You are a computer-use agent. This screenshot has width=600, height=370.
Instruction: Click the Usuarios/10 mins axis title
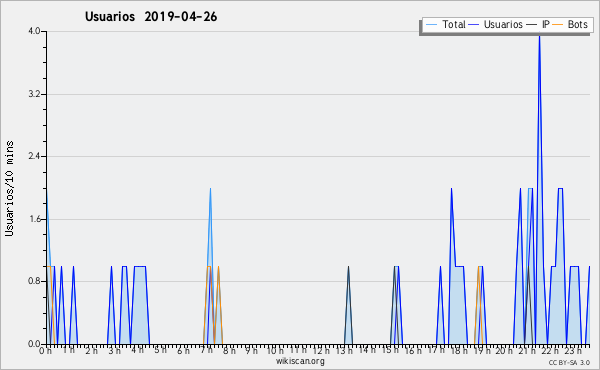click(9, 189)
